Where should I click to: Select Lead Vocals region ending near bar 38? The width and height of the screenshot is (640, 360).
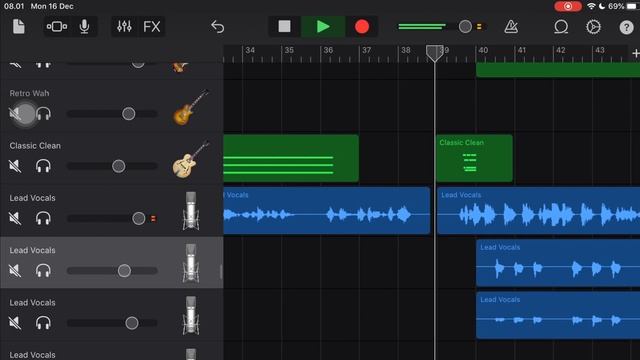coord(327,211)
